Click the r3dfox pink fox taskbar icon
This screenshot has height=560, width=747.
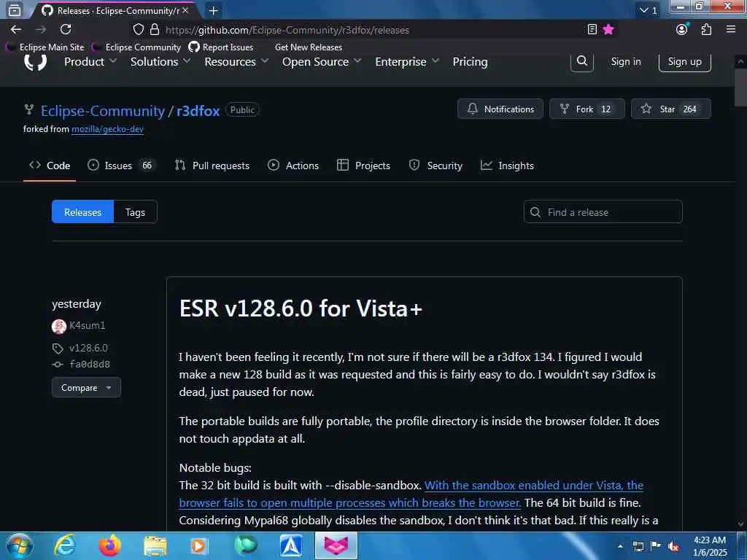[x=336, y=545]
